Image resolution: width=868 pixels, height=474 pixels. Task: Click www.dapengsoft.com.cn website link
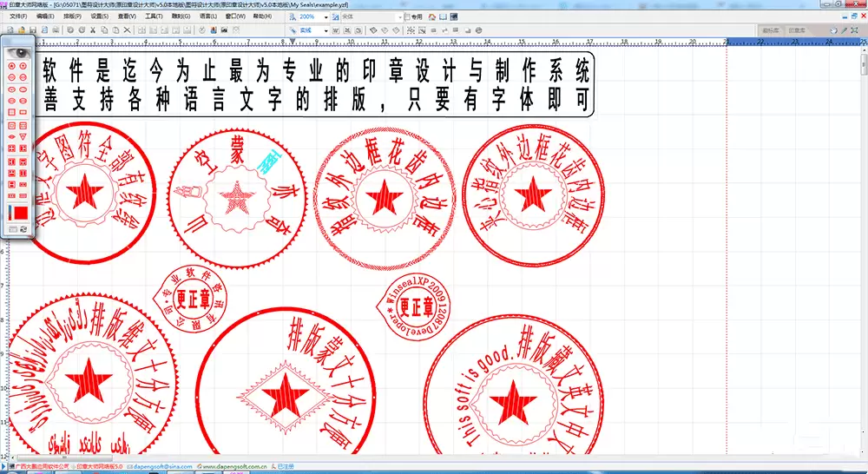[x=234, y=467]
